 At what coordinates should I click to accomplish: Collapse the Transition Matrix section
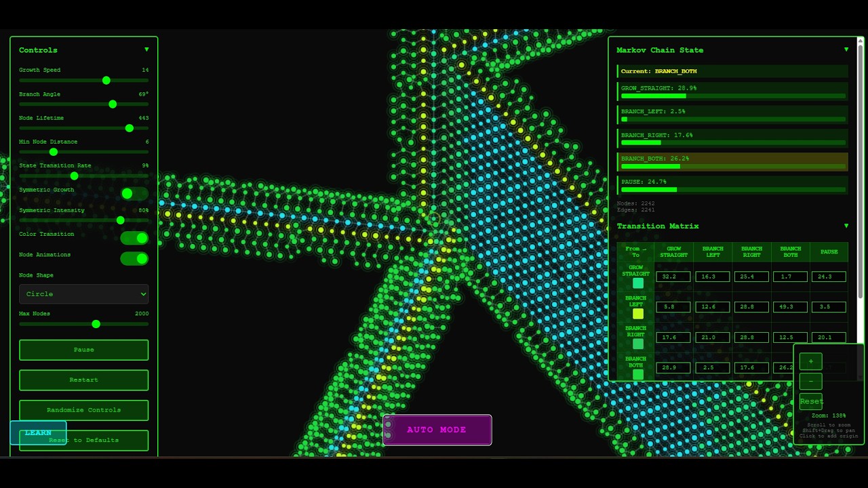point(846,226)
